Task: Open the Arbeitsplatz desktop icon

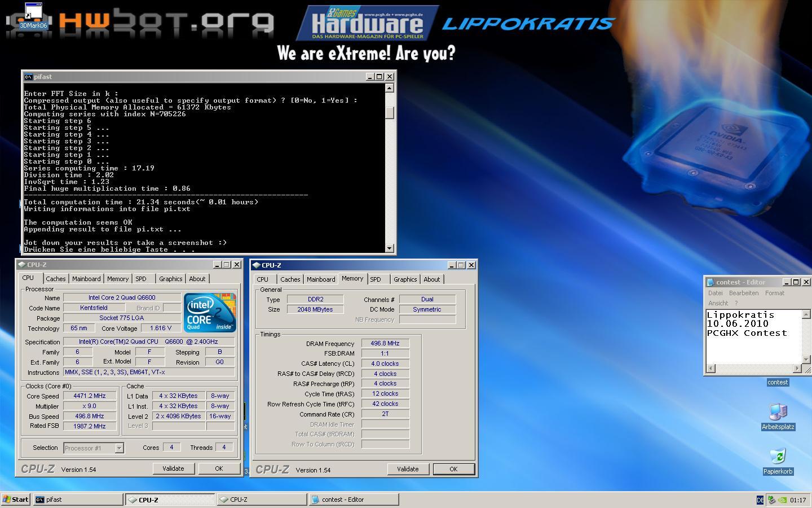Action: pyautogui.click(x=778, y=417)
